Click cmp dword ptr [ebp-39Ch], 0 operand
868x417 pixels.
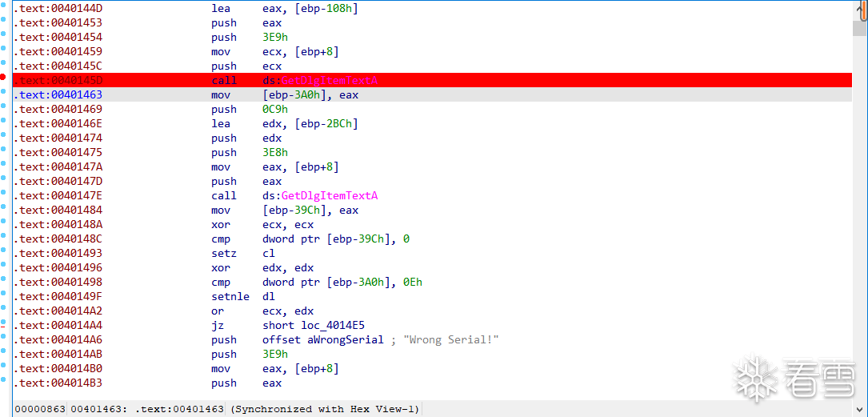coord(336,239)
